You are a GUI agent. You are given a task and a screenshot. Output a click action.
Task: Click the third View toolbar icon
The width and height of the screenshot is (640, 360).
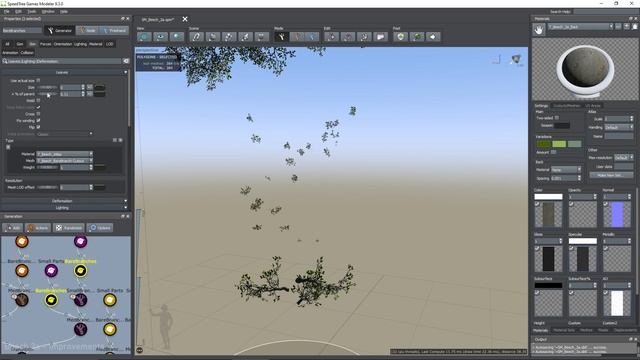coord(177,37)
